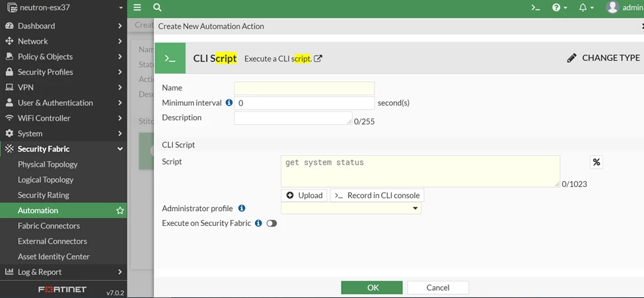Click into the Name input field

[304, 88]
